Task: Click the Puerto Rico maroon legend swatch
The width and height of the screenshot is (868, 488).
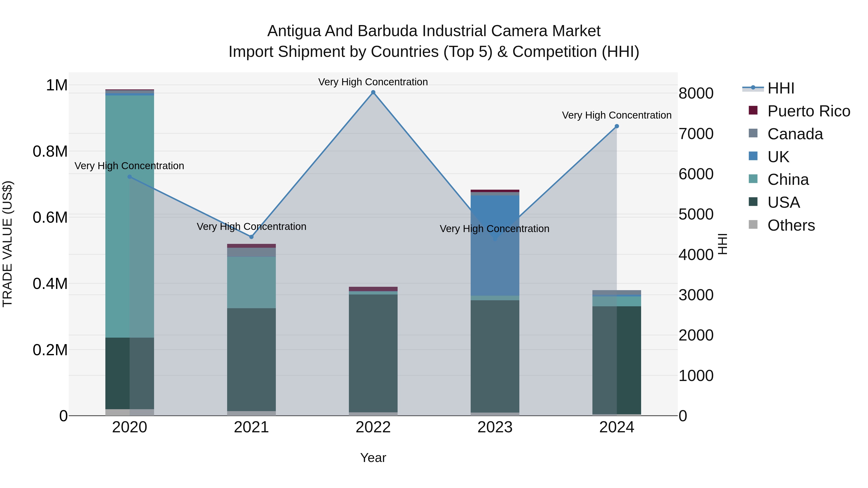Action: pos(753,110)
